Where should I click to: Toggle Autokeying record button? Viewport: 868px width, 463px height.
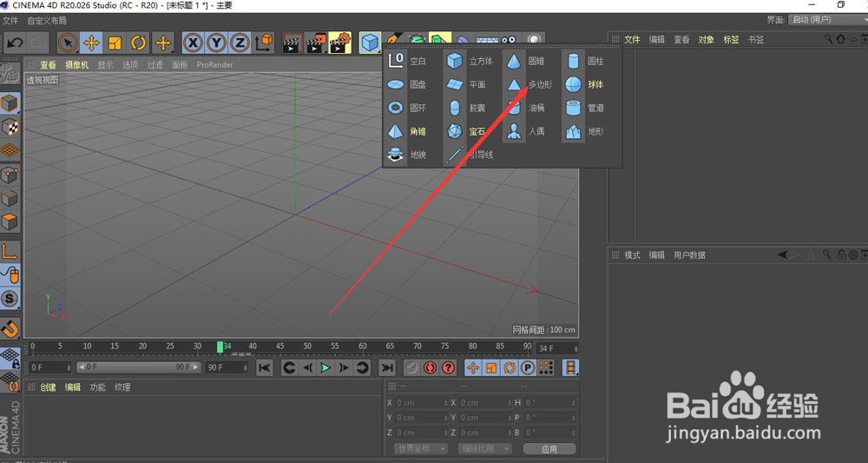pyautogui.click(x=431, y=367)
